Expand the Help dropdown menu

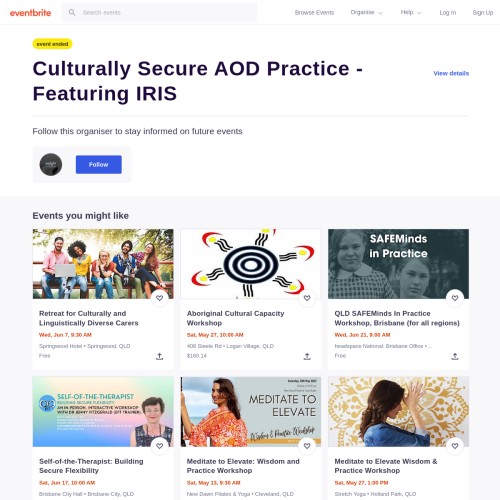411,12
